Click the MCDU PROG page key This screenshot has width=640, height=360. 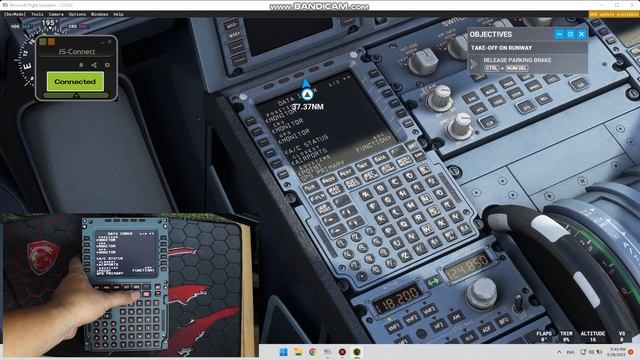pyautogui.click(x=328, y=180)
